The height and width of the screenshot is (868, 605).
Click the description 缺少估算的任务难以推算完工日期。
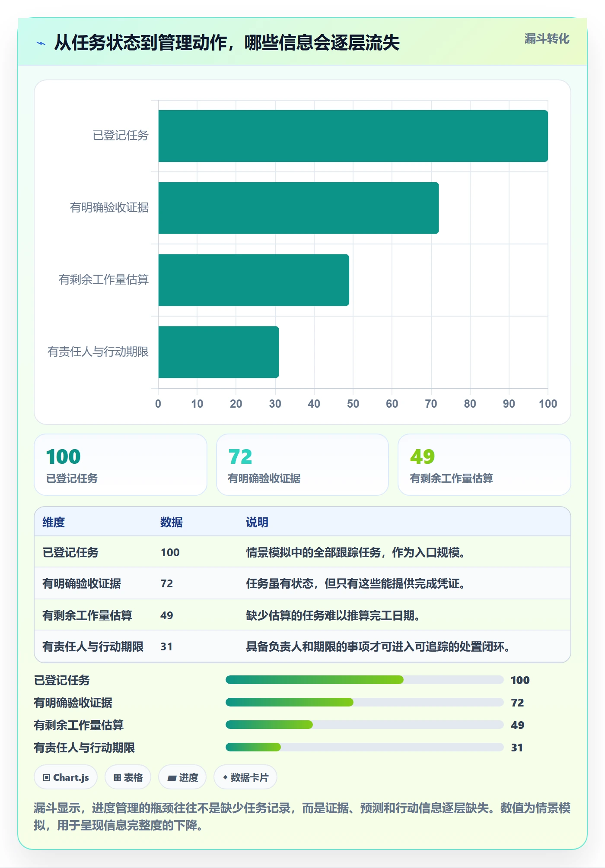click(x=333, y=615)
